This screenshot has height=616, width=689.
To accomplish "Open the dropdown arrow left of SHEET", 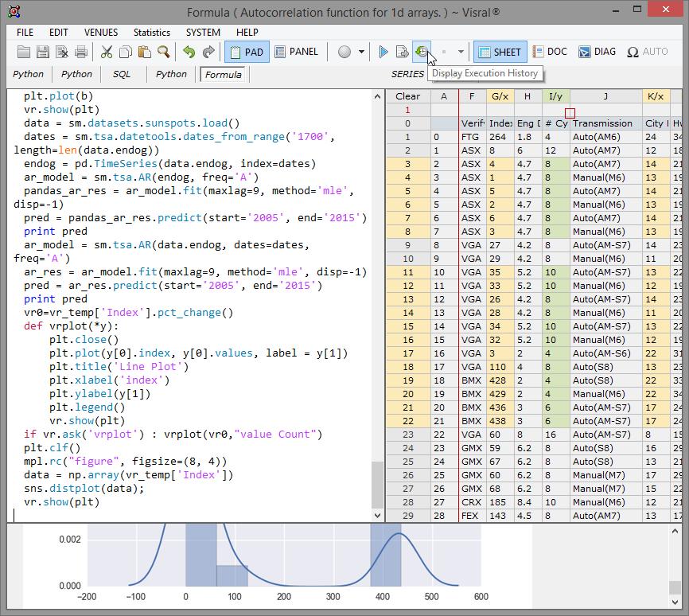I will 461,53.
